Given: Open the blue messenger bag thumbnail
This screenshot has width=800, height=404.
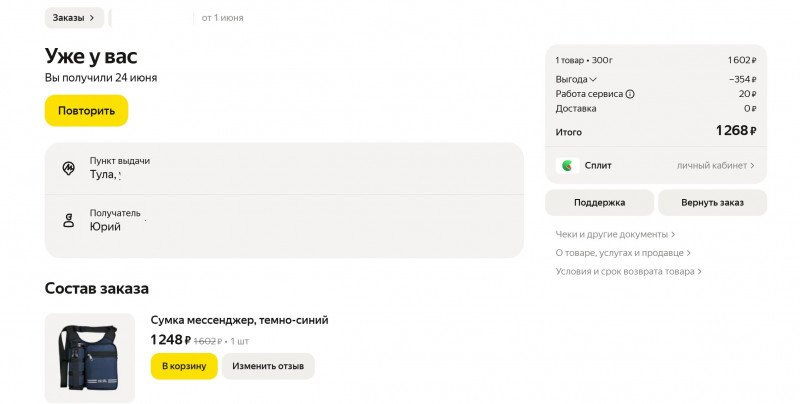Looking at the screenshot, I should point(90,358).
